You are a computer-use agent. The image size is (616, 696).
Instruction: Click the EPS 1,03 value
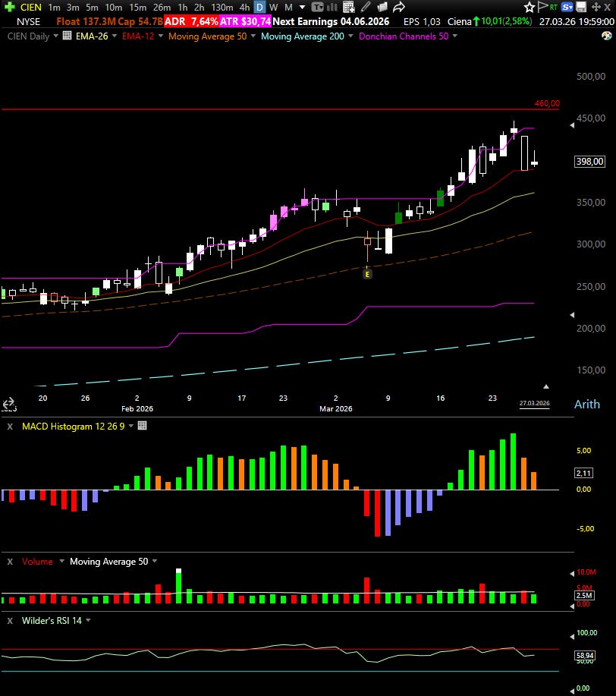point(422,21)
